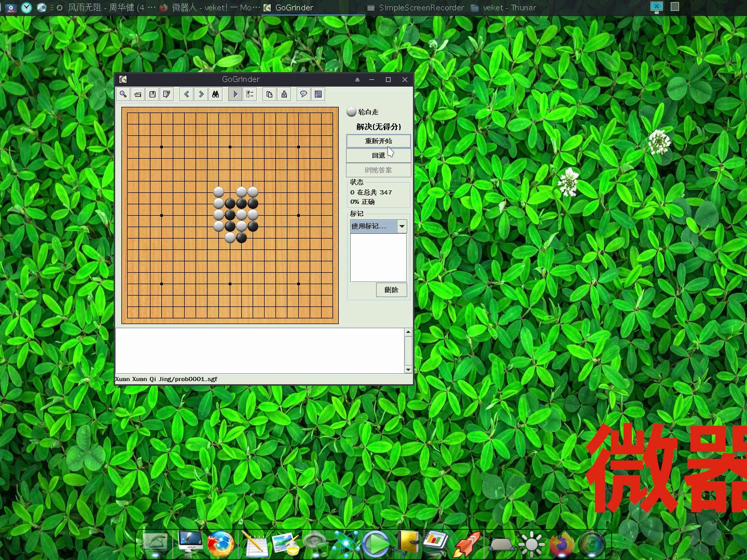Switch to veket - Thunar in the taskbar

point(504,7)
